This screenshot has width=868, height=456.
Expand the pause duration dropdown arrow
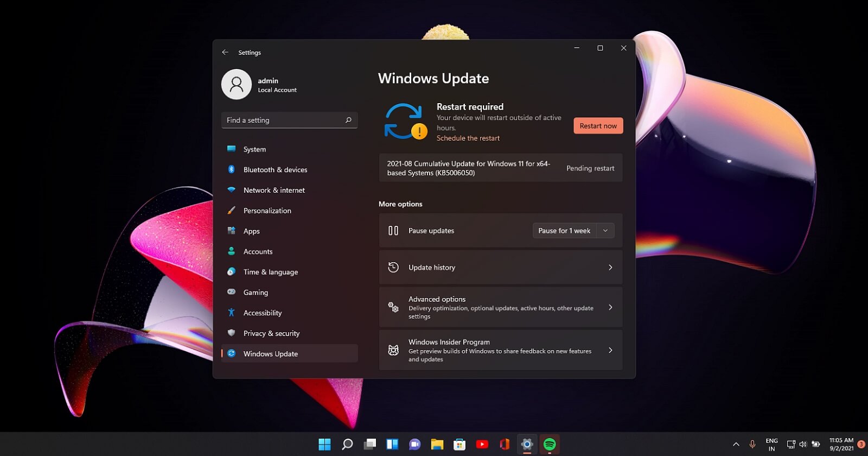(605, 231)
